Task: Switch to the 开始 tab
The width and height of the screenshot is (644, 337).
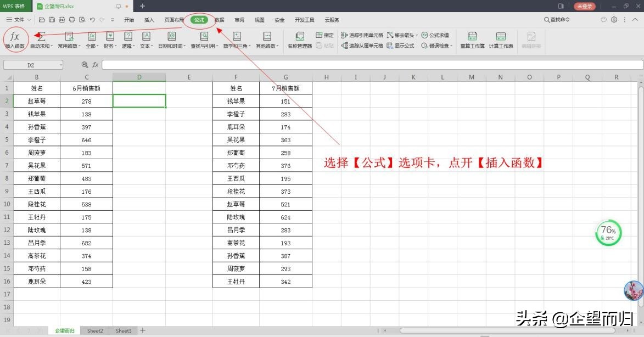Action: coord(129,20)
